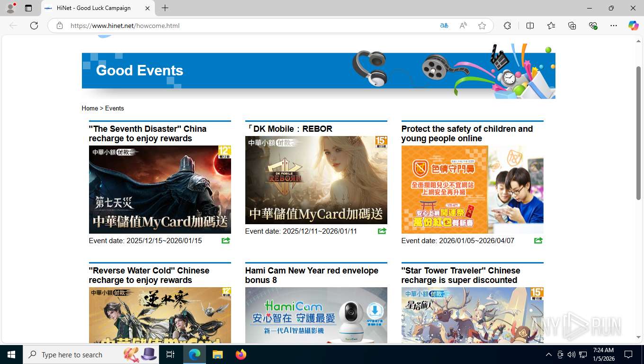Click the Reverse Water Cold banner image
This screenshot has width=644, height=364.
[160, 315]
